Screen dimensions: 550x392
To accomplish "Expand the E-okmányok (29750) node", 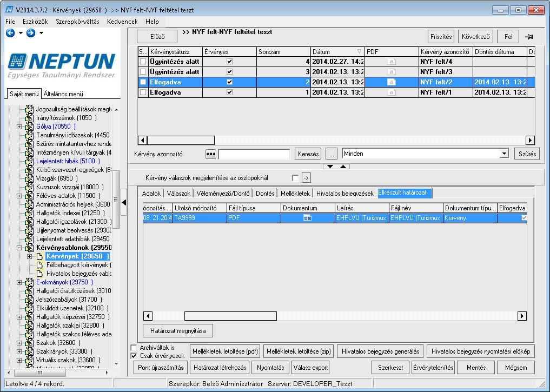I will [x=19, y=283].
